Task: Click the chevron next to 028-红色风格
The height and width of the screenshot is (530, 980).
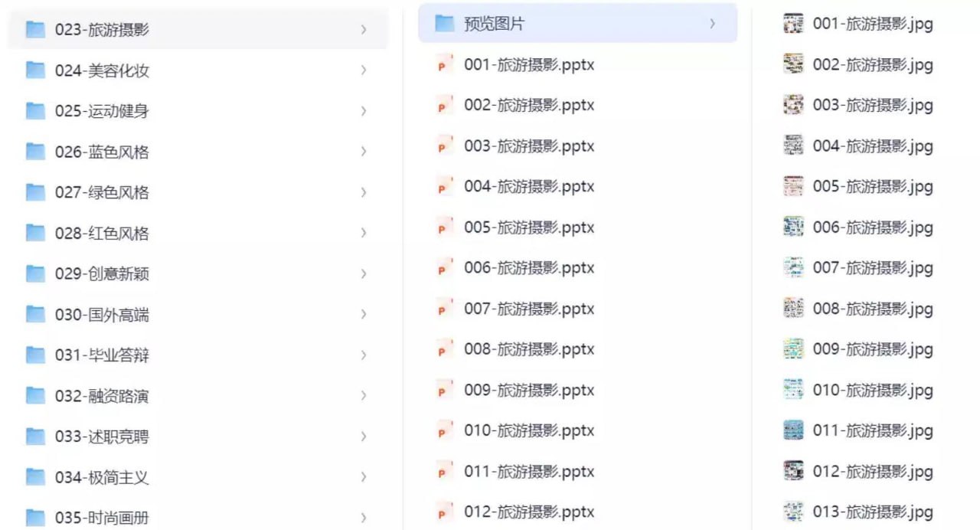Action: [x=364, y=233]
